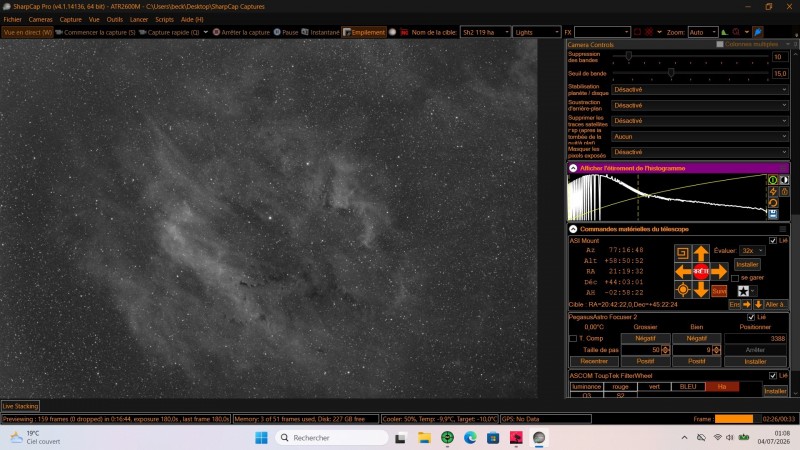Click Arrêter la capture button
This screenshot has width=800, height=450.
coord(241,32)
